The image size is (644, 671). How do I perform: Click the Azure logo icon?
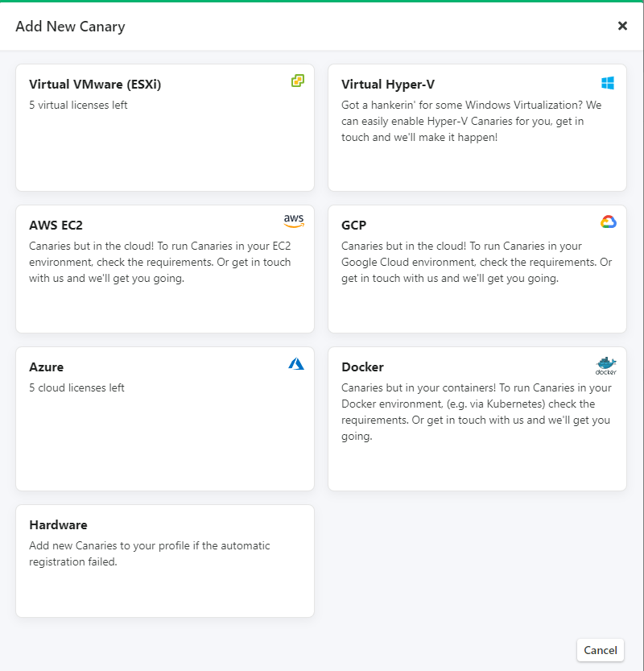[x=296, y=364]
